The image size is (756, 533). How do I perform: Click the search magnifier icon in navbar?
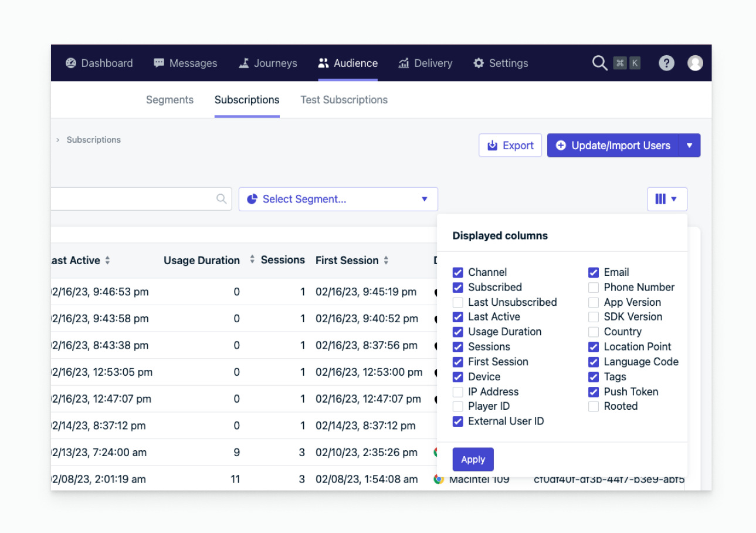[x=599, y=63]
